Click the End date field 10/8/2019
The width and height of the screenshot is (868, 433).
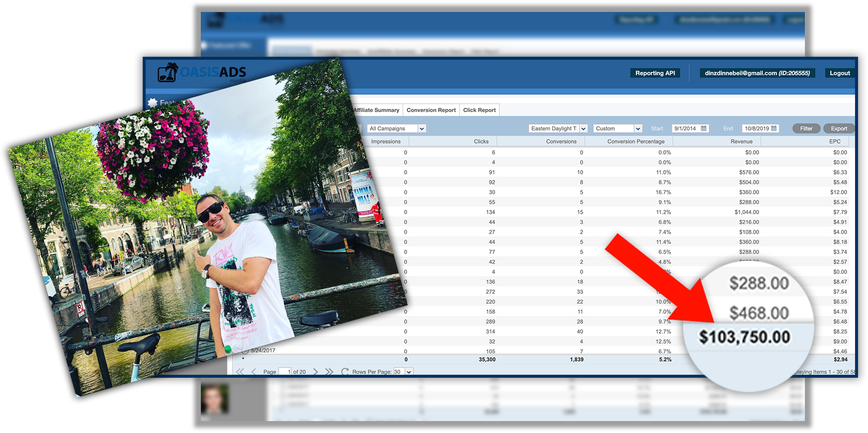[760, 128]
